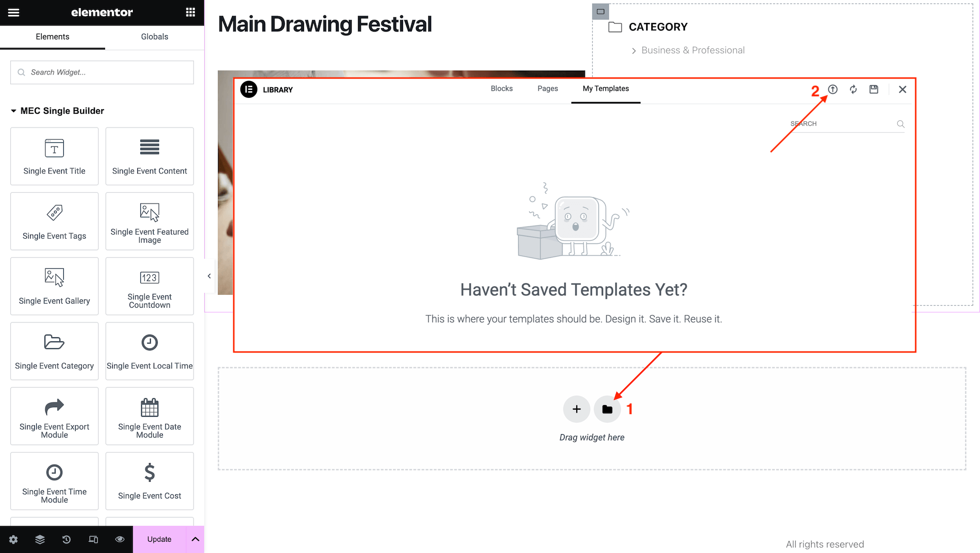Open page settings gear icon

pyautogui.click(x=13, y=539)
